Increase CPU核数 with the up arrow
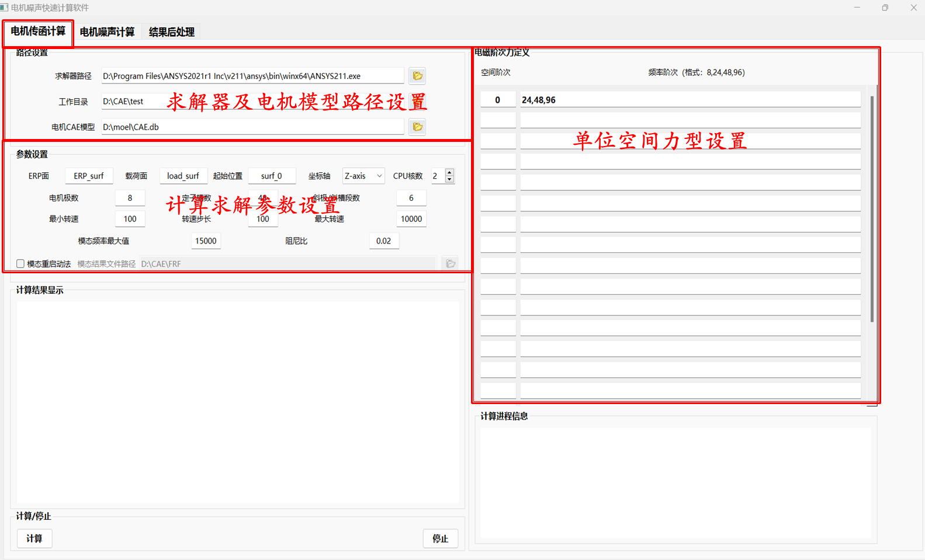Image resolution: width=925 pixels, height=560 pixels. coord(449,172)
